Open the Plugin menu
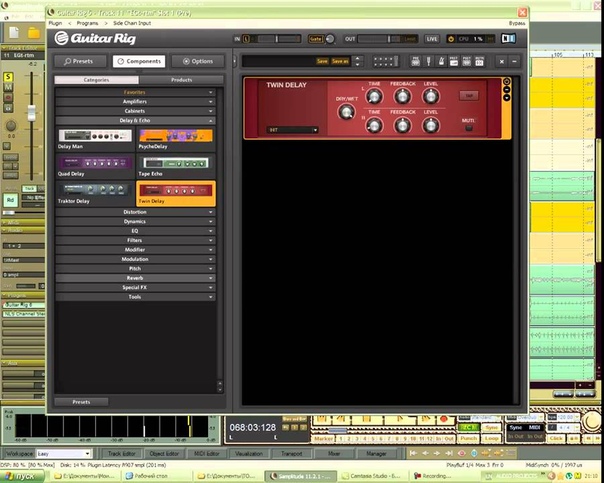Viewport: 604px width, 483px height. point(55,23)
